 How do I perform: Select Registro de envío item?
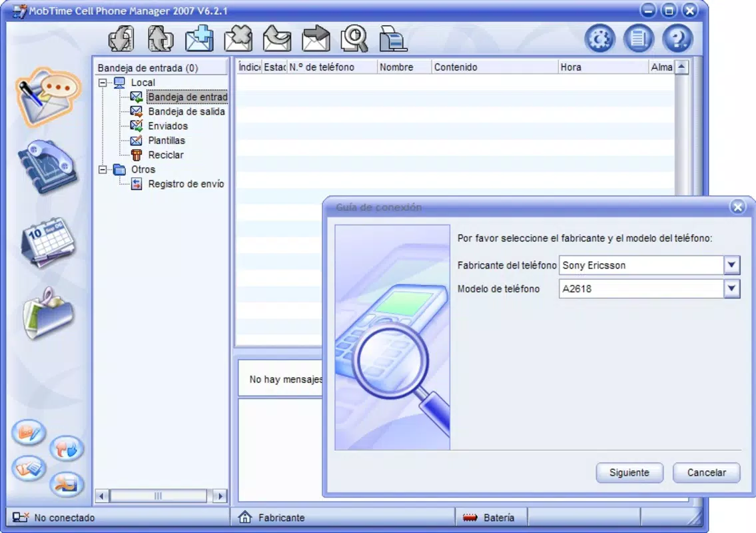(x=186, y=184)
